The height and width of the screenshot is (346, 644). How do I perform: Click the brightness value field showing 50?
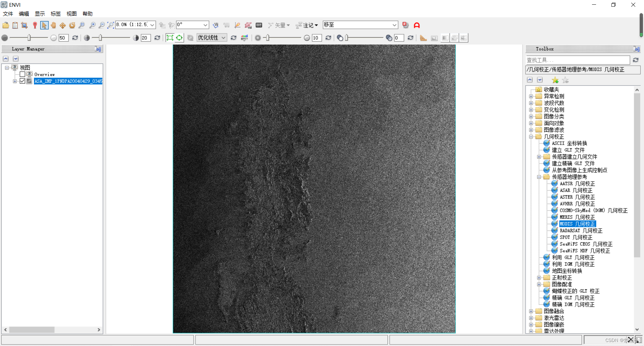63,38
